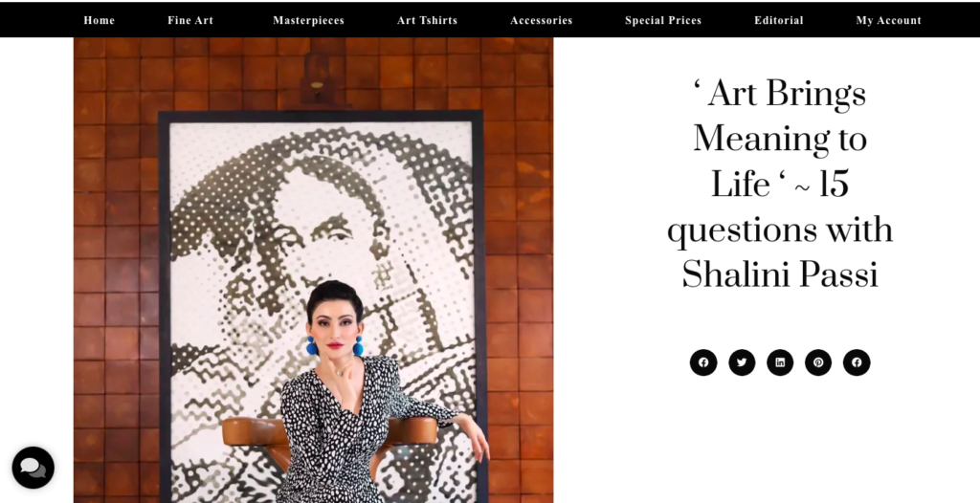Click the Facebook icon after the Pinterest icon

[857, 362]
